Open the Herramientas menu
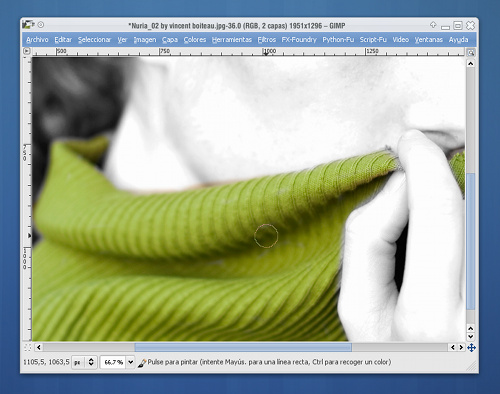 click(x=232, y=40)
